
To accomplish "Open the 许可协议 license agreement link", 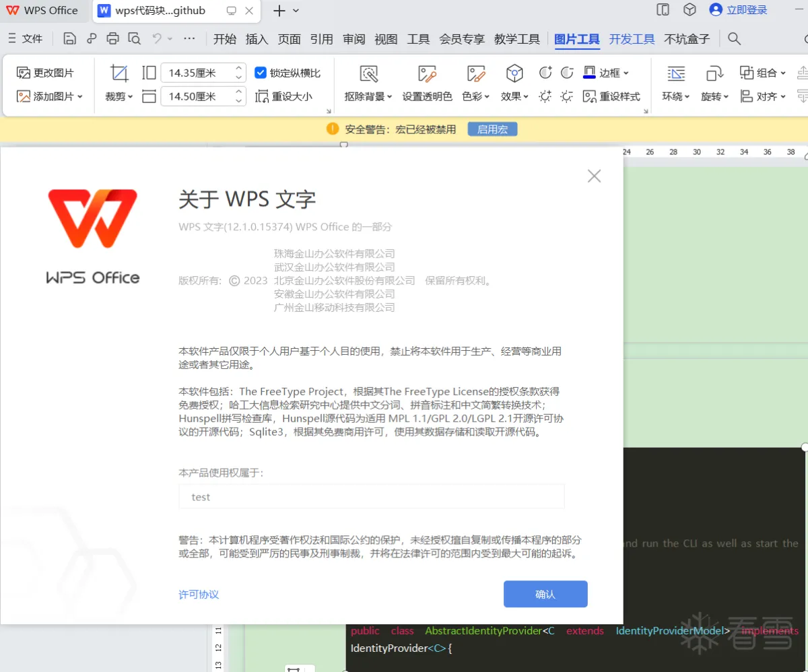I will (199, 595).
